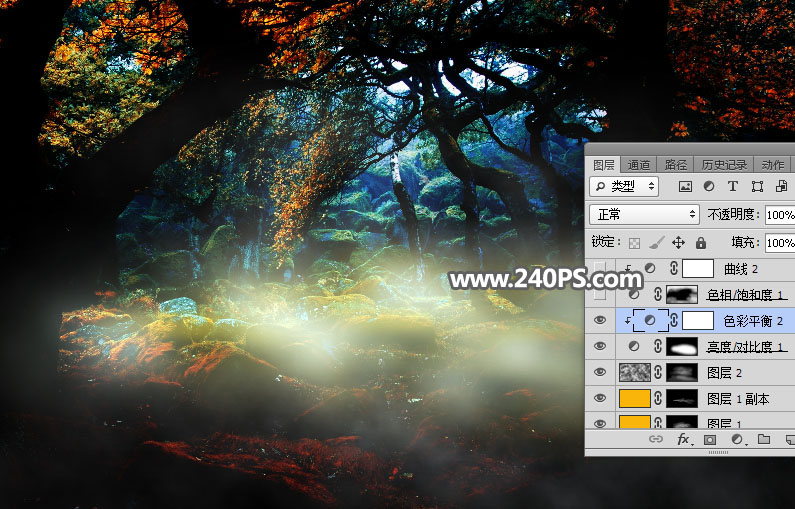Screen dimensions: 795x509
Task: Lock image pixels brush icon
Action: click(657, 243)
